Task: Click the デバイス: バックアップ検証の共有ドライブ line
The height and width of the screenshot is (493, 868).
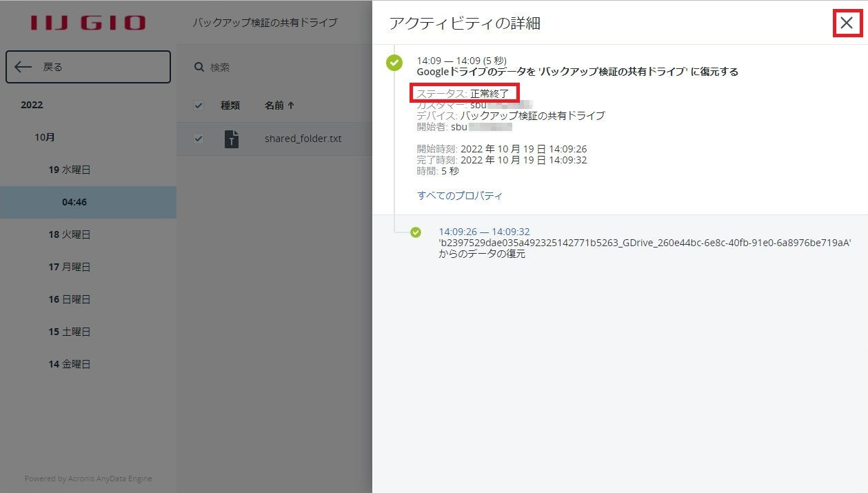Action: coord(511,116)
